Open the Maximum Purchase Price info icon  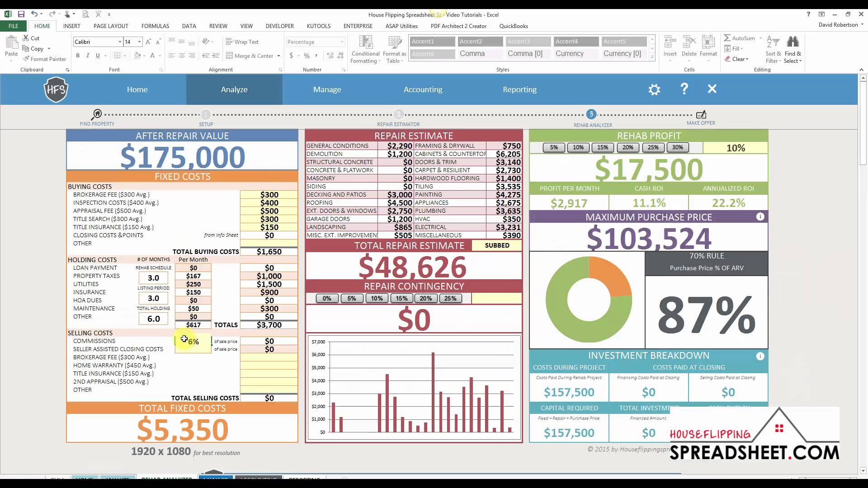(x=760, y=217)
